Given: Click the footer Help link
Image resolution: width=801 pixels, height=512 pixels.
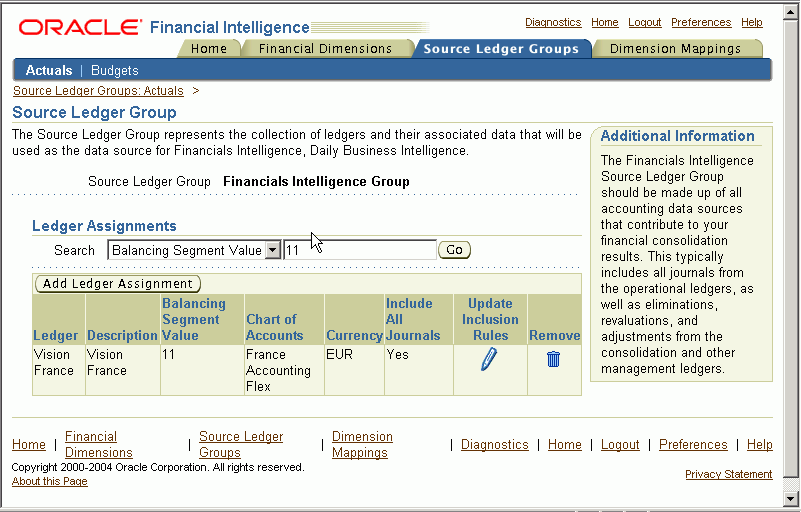Looking at the screenshot, I should (x=760, y=445).
